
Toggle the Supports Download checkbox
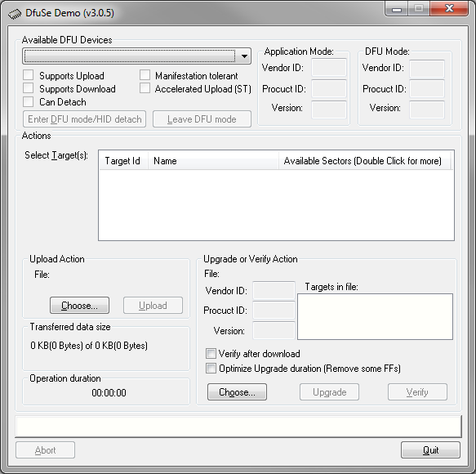point(29,88)
